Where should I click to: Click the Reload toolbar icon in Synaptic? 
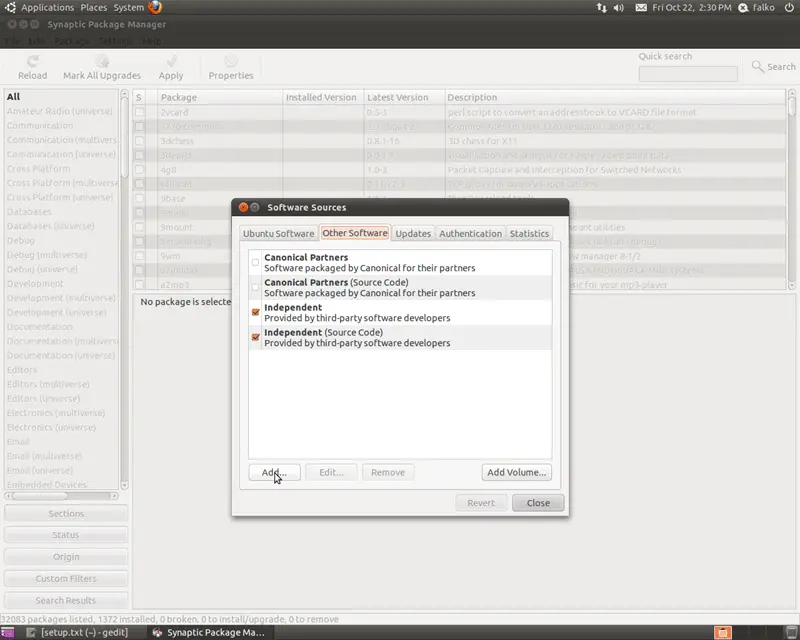pos(33,62)
